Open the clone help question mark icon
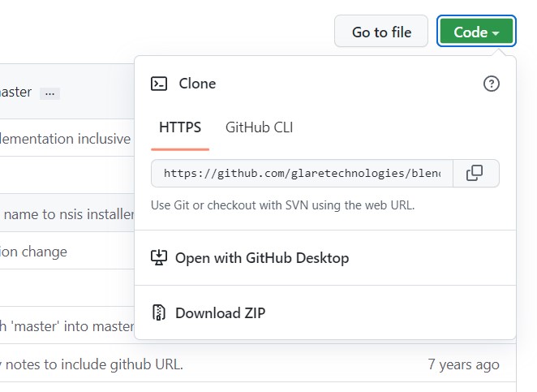This screenshot has width=537, height=392. pyautogui.click(x=491, y=84)
